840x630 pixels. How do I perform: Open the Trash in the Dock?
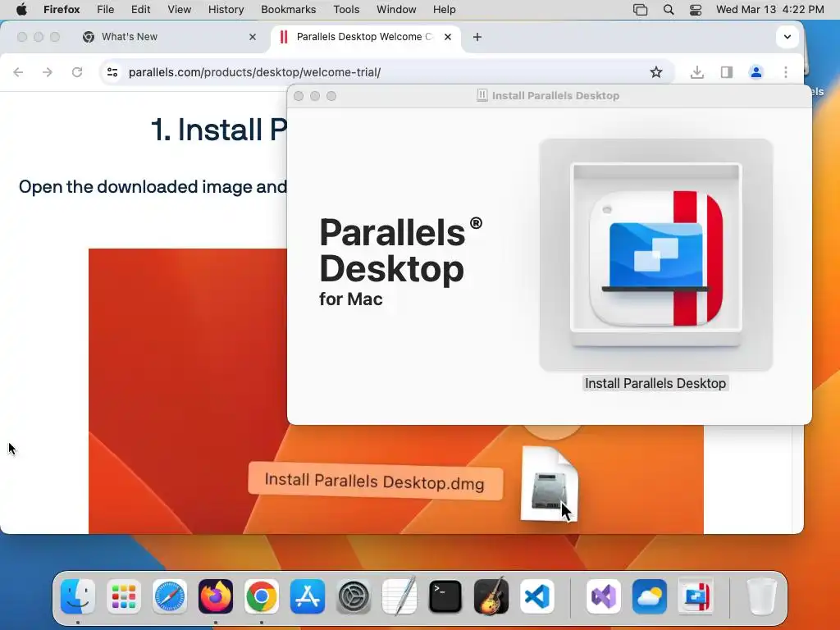pyautogui.click(x=762, y=596)
